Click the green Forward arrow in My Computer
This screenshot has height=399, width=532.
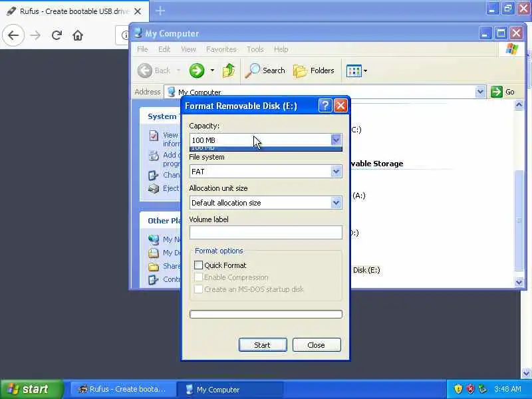pyautogui.click(x=197, y=70)
